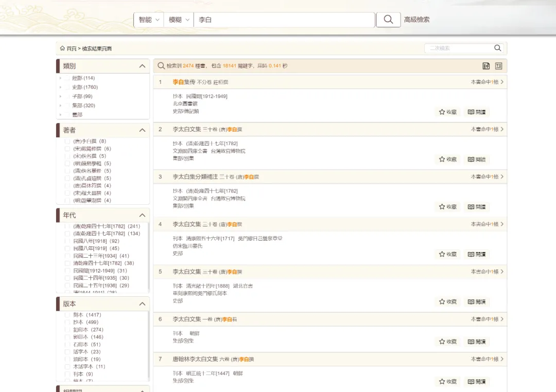Tick the 民國八年[1918] (92) checkbox
This screenshot has height=392, width=556.
pos(67,241)
